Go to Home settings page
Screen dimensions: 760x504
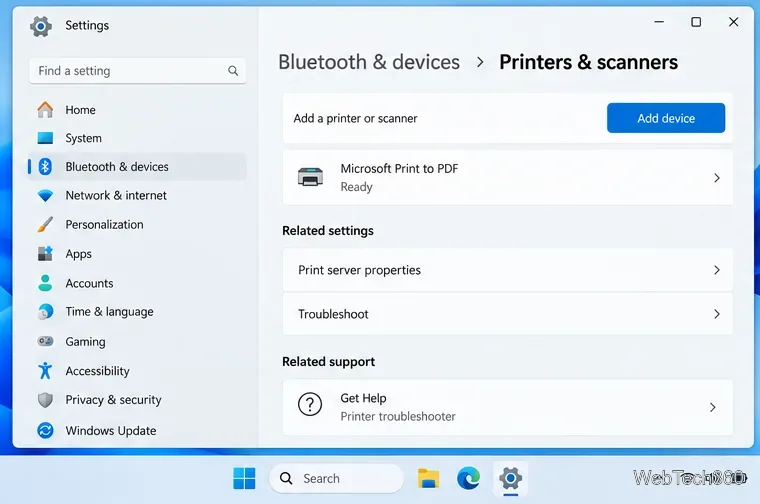click(80, 110)
